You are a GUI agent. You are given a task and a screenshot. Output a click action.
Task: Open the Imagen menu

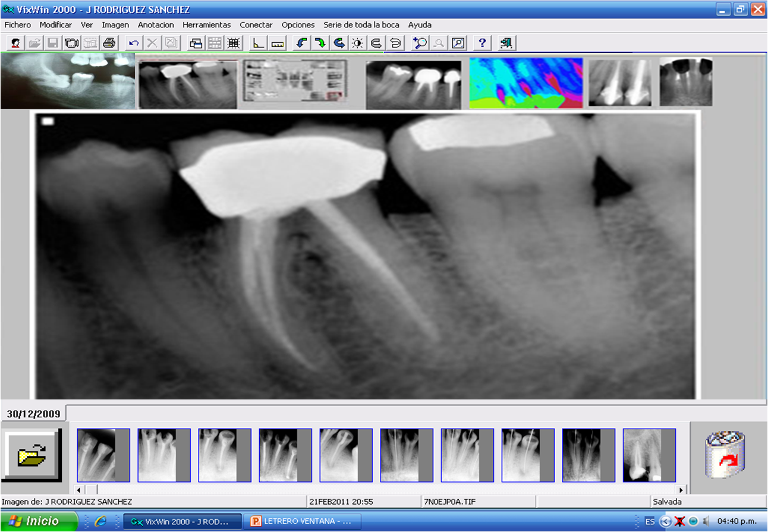(x=115, y=25)
